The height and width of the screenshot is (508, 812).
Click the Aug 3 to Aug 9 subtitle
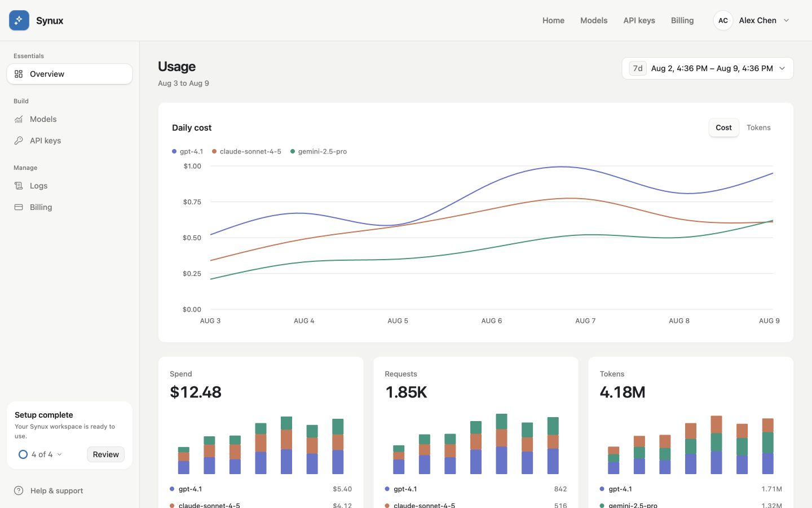pos(183,83)
